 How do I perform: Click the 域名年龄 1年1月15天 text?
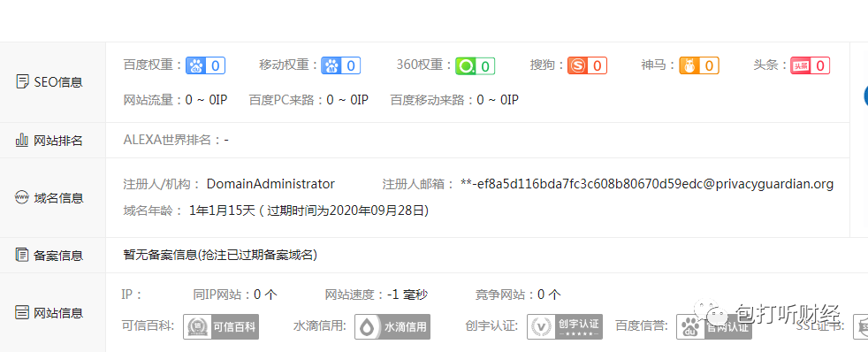point(190,210)
